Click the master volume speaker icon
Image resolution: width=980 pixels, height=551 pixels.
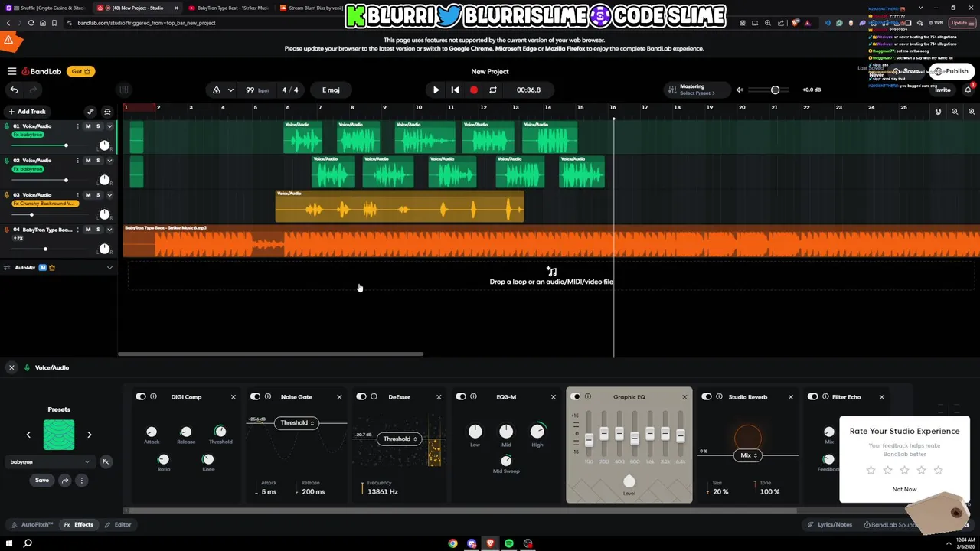[740, 90]
